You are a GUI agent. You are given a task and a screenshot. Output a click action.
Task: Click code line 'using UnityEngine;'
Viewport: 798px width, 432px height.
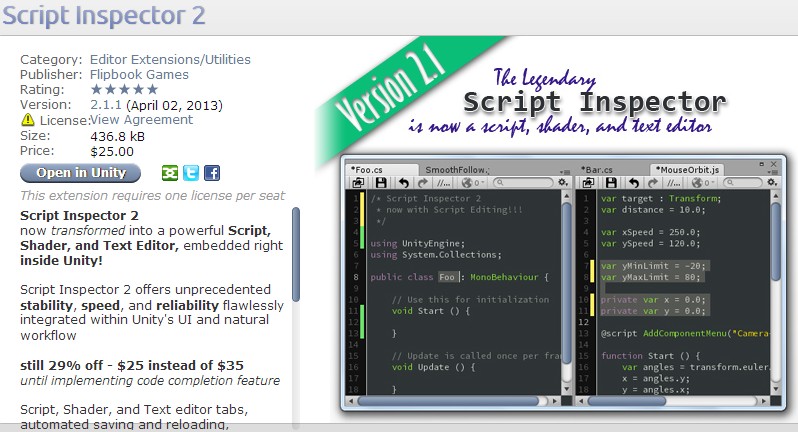(417, 243)
